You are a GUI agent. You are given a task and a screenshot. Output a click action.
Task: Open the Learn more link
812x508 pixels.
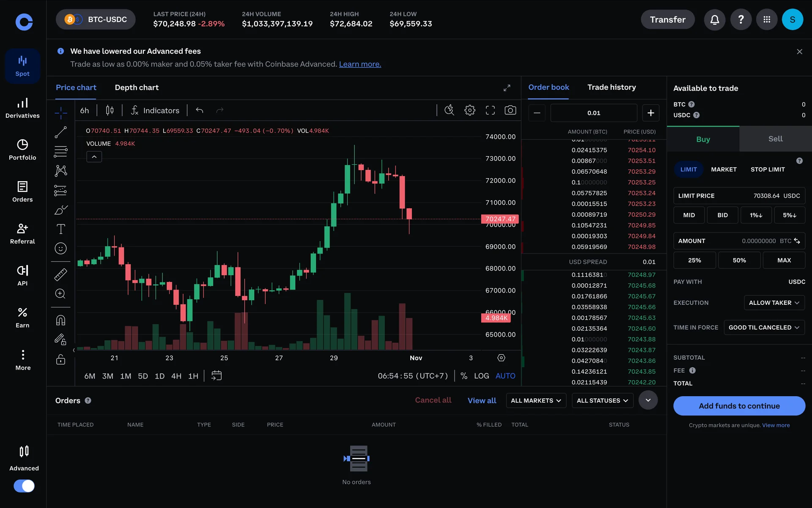click(x=360, y=64)
